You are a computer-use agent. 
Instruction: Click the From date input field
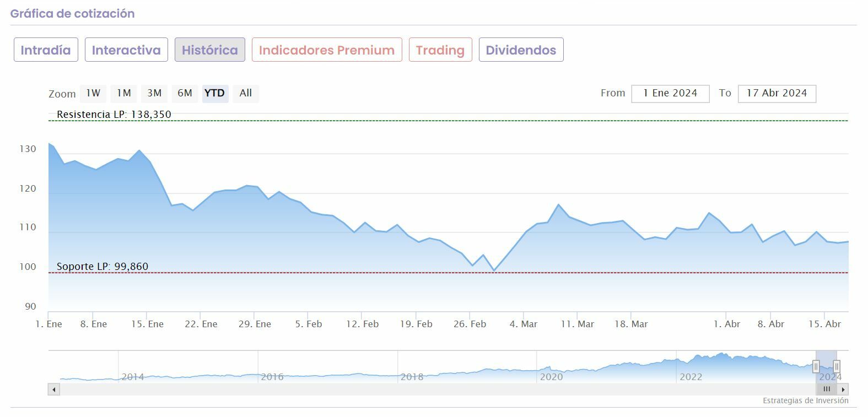(670, 94)
